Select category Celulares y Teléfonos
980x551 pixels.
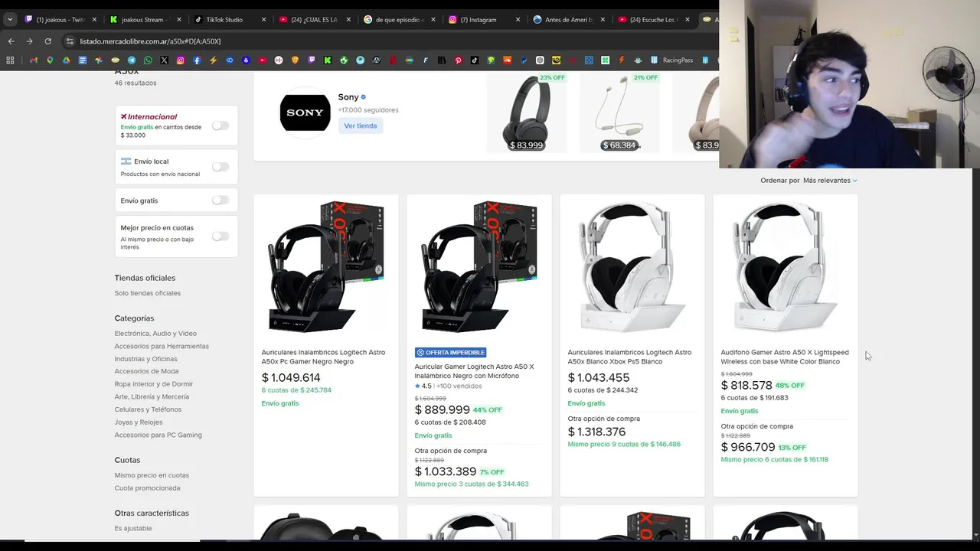point(148,409)
